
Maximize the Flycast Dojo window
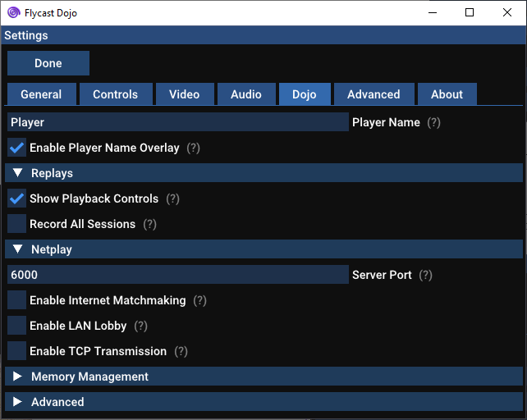(470, 13)
